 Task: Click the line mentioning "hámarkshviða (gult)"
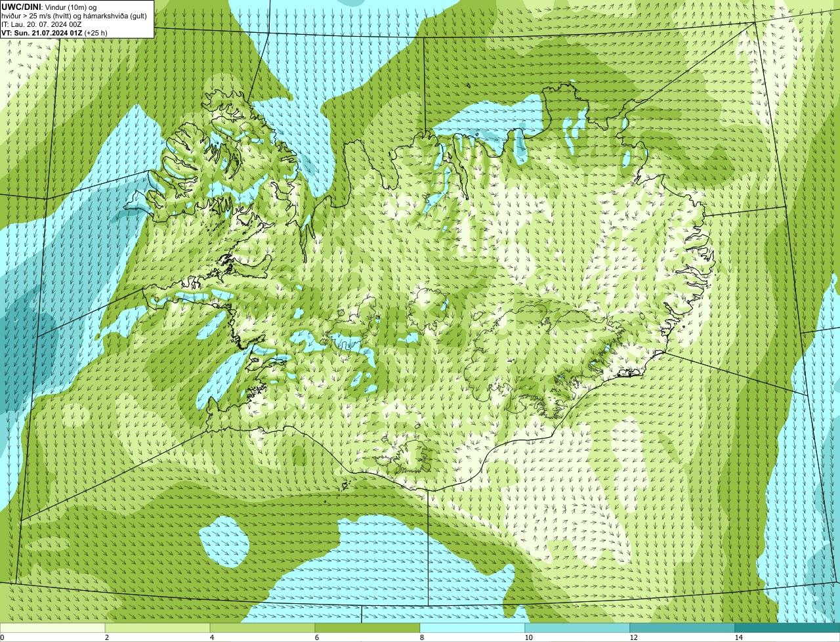(x=74, y=15)
